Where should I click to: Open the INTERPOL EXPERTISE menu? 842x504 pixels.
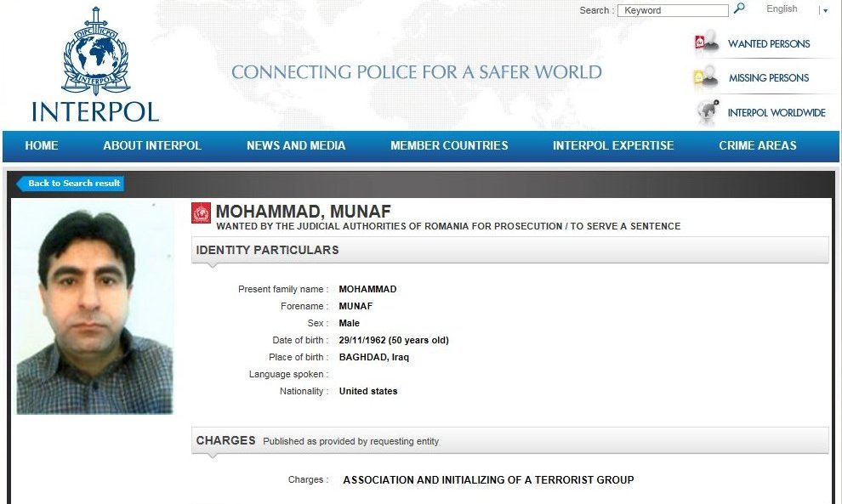coord(613,145)
